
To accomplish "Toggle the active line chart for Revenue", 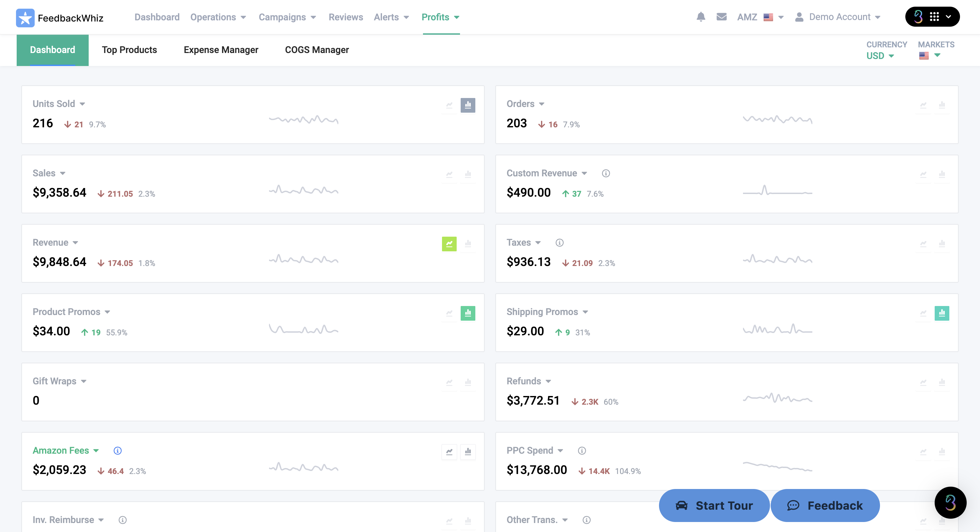I will coord(449,244).
